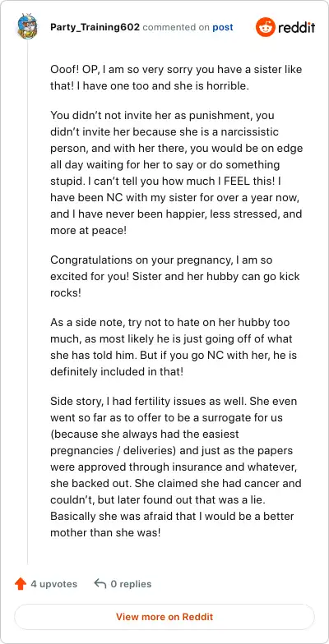Screen dimensions: 329x644
Task: Click the reddit wordmark text
Action: [296, 28]
